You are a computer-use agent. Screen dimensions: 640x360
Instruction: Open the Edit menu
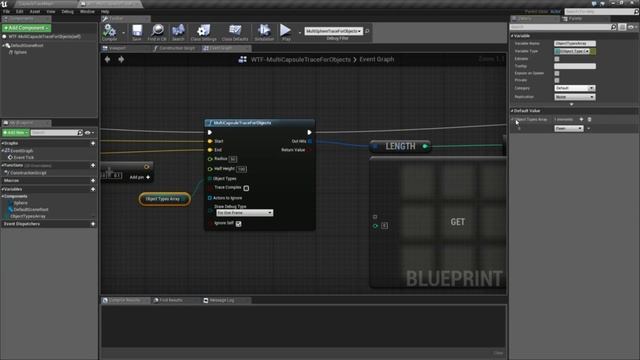19,11
